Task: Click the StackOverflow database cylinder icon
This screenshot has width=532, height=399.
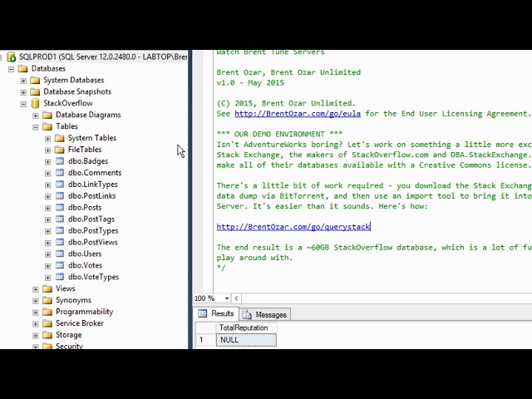Action: click(x=35, y=103)
